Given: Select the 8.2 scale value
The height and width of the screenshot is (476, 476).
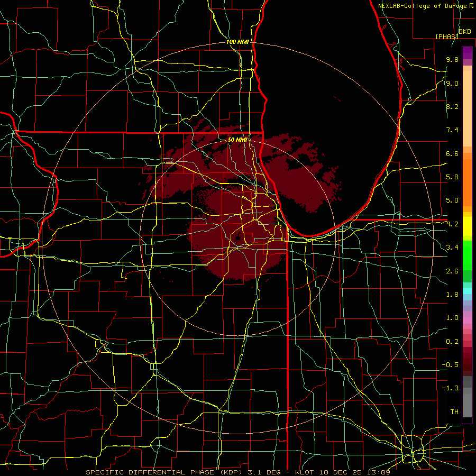Looking at the screenshot, I should pyautogui.click(x=452, y=106).
